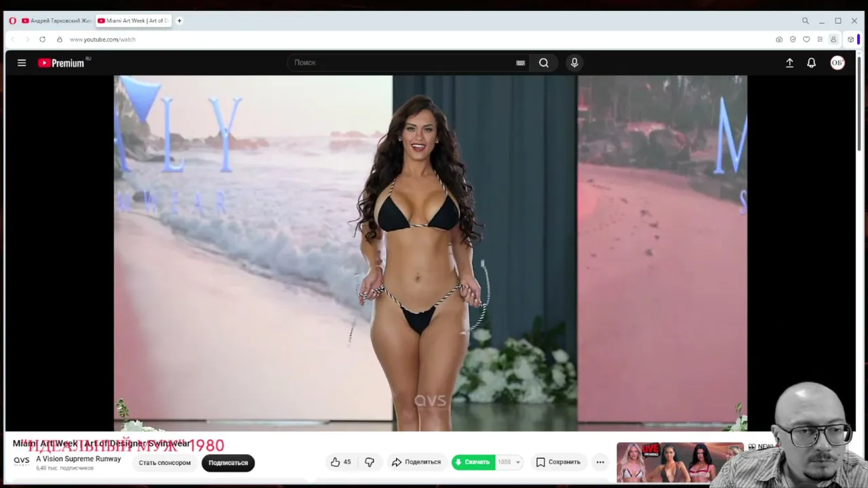868x488 pixels.
Task: Expand the download quality 1080 dropdown
Action: (509, 462)
